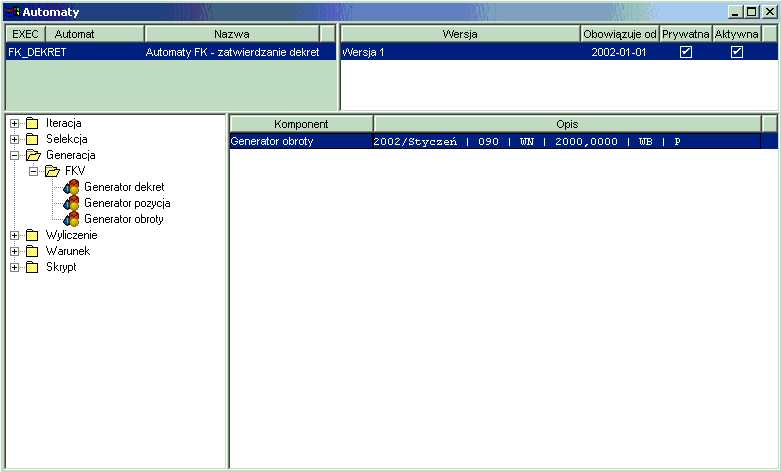This screenshot has height=472, width=781.
Task: Select the FKV tree label
Action: coord(75,171)
